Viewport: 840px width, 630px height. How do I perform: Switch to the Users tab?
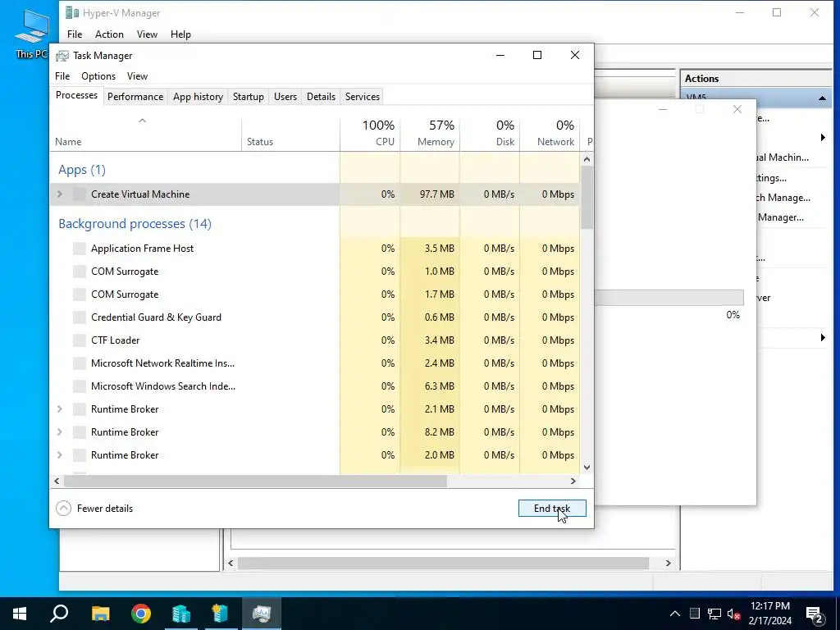tap(285, 97)
